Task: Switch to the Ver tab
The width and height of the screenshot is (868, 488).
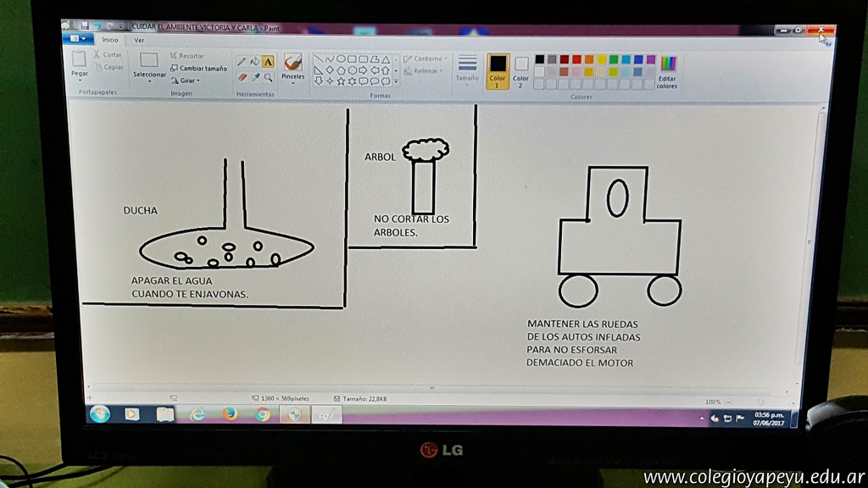Action: pyautogui.click(x=139, y=40)
